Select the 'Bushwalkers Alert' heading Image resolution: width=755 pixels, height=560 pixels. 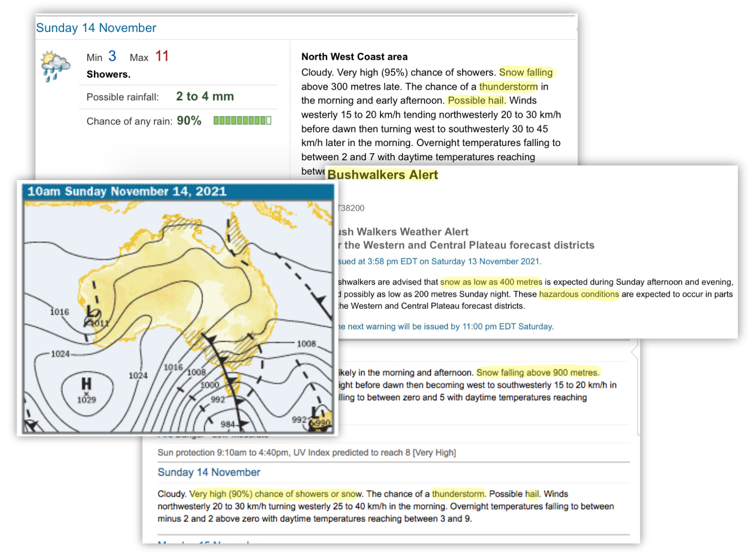click(x=383, y=175)
